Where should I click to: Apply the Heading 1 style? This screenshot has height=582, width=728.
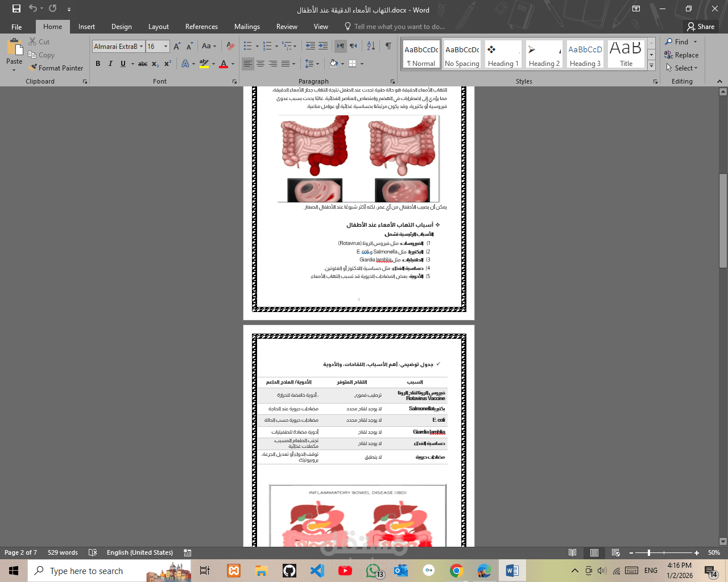coord(503,54)
